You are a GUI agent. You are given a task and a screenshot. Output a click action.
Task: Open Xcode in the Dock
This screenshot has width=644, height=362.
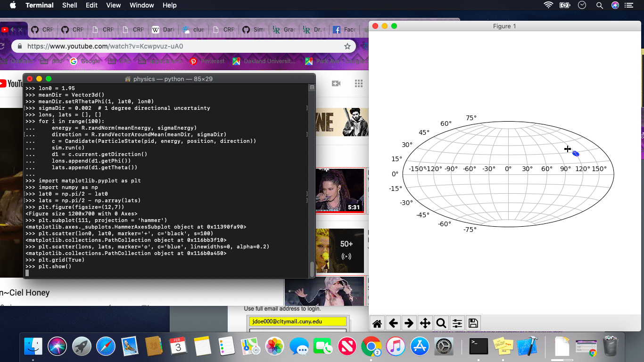click(x=527, y=347)
